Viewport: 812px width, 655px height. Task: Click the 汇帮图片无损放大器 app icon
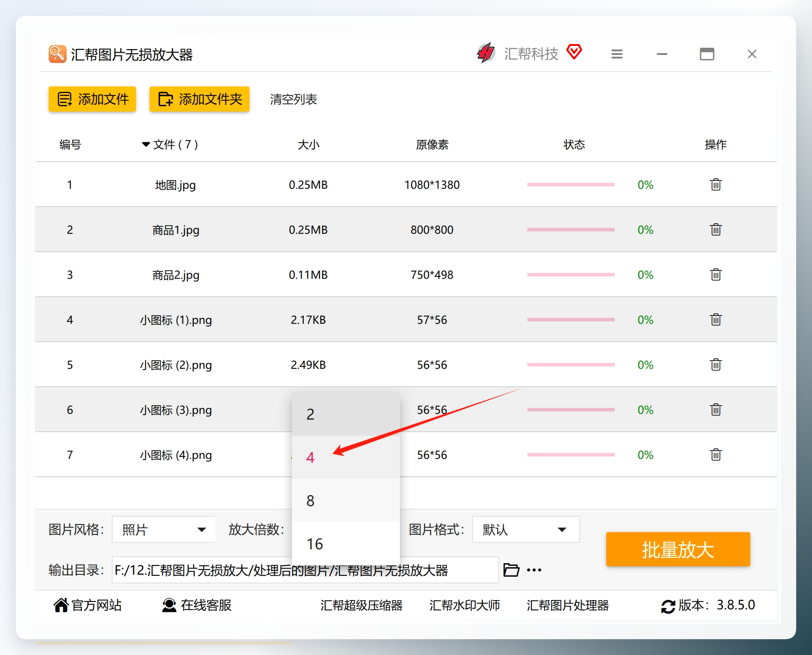click(x=58, y=54)
